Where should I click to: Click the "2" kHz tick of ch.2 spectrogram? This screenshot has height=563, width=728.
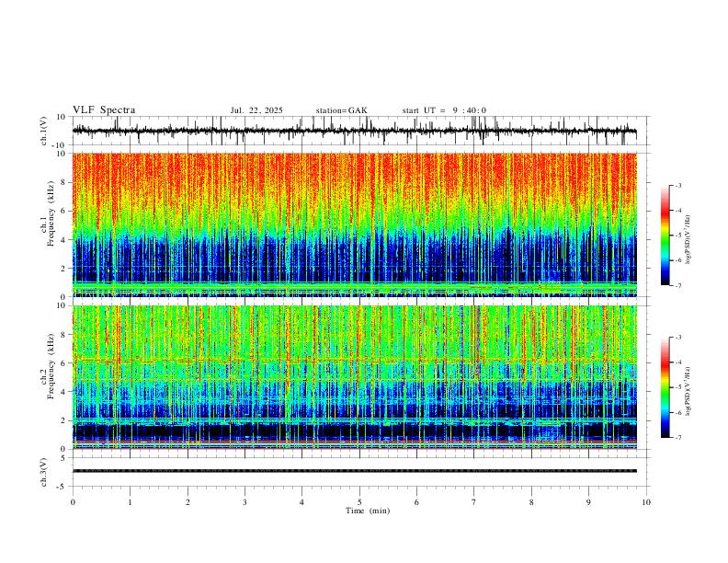click(x=64, y=420)
